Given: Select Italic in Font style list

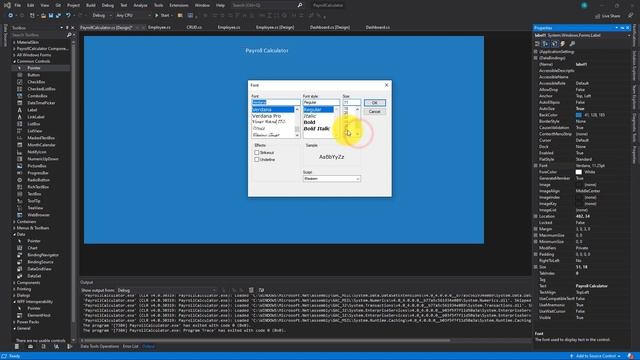Looking at the screenshot, I should tap(310, 116).
